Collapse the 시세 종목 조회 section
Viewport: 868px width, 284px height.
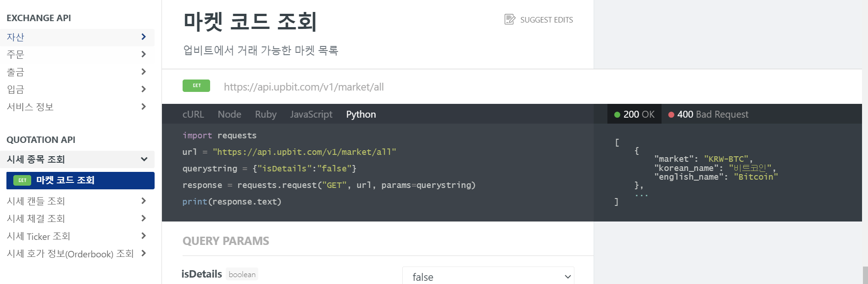click(x=144, y=159)
